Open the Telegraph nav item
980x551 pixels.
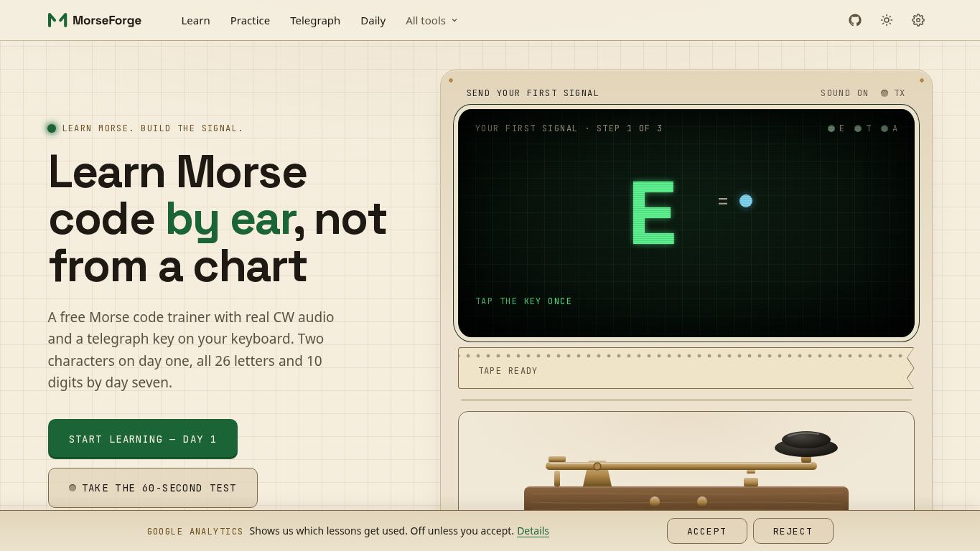315,20
